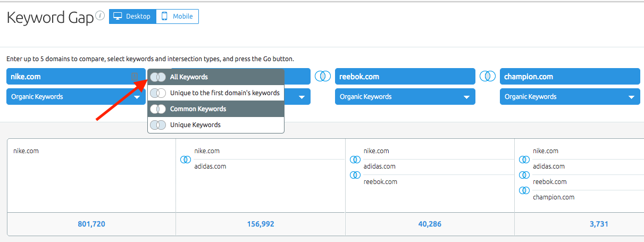Image resolution: width=644 pixels, height=242 pixels.
Task: Click the Venn icon beside reebok.com in third column
Action: click(x=354, y=174)
